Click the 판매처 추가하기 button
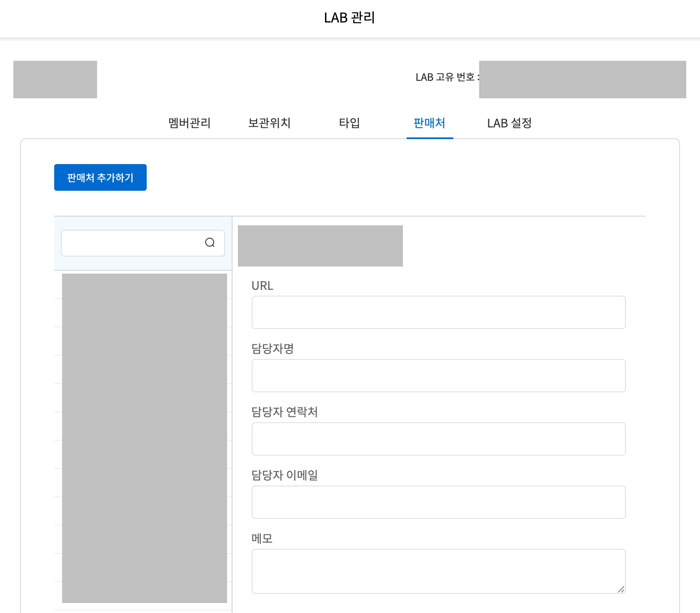The image size is (700, 613). coord(100,177)
